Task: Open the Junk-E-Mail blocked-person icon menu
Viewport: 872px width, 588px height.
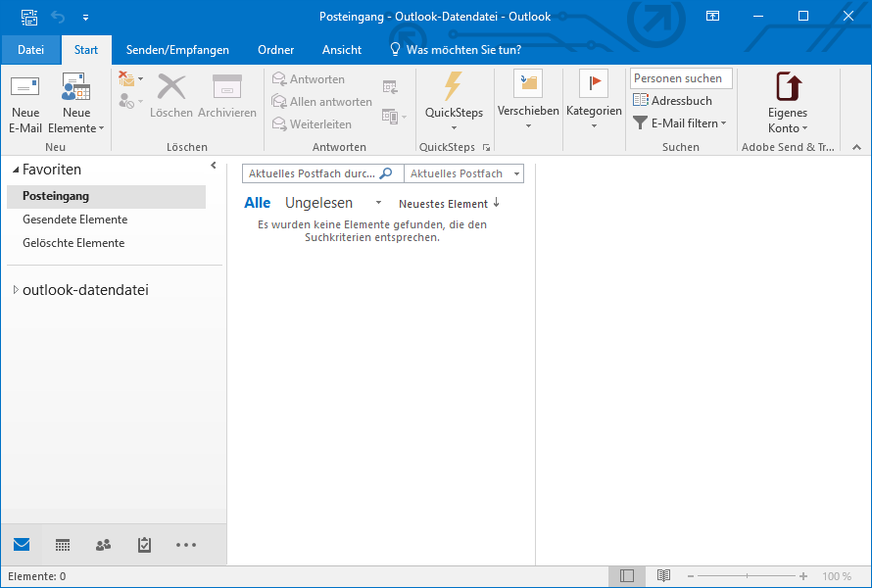Action: click(x=130, y=101)
